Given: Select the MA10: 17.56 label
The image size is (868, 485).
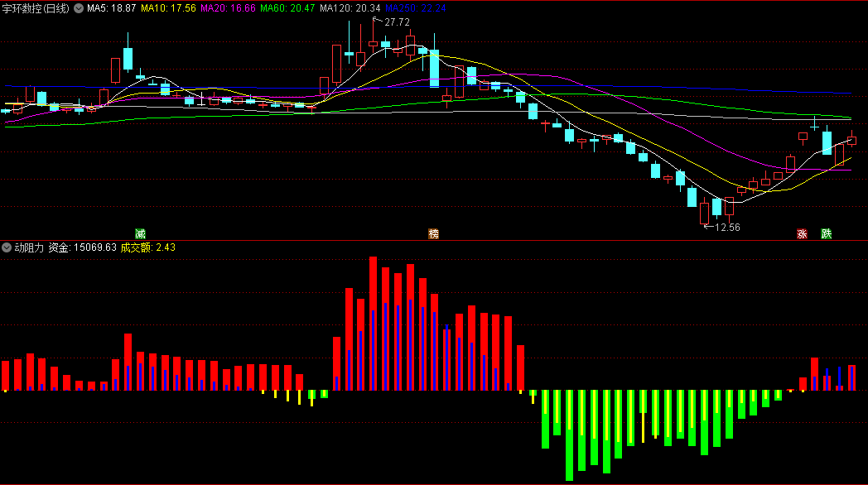Looking at the screenshot, I should point(168,8).
